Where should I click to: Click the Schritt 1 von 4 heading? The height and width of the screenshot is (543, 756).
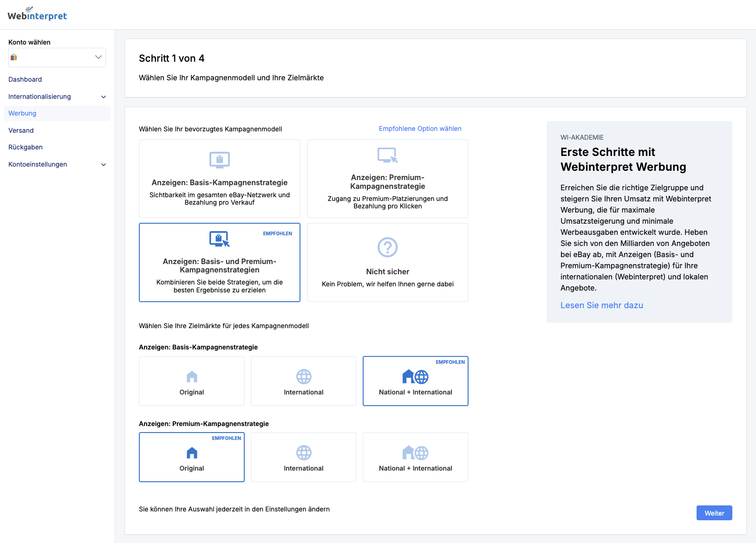[x=172, y=58]
